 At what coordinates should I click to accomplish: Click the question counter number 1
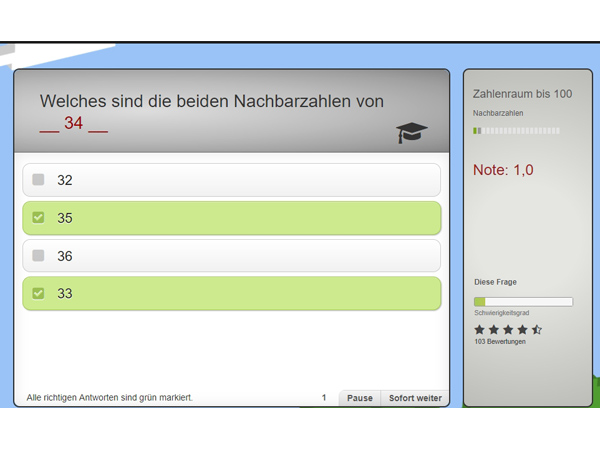pos(324,398)
